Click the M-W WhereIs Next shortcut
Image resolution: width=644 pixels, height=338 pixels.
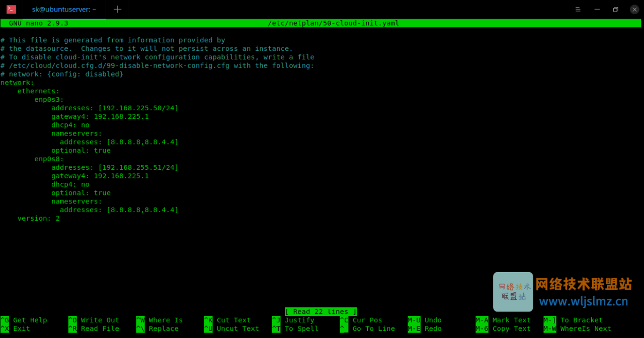tap(578, 329)
